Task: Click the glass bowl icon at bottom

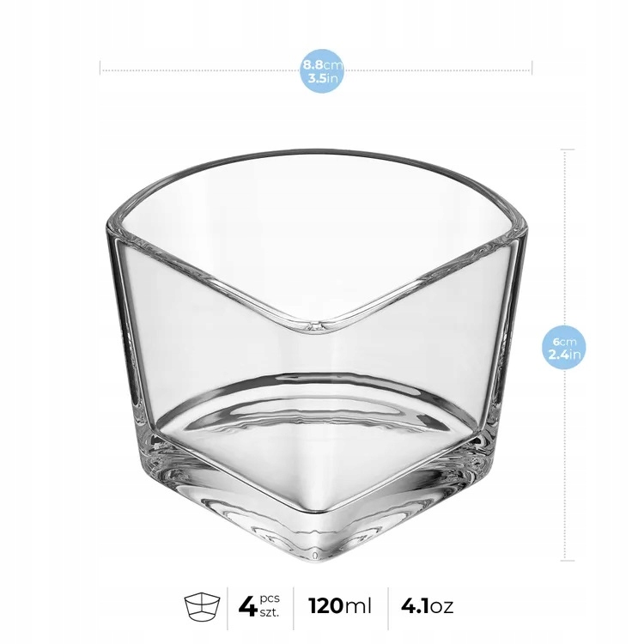Action: click(202, 606)
